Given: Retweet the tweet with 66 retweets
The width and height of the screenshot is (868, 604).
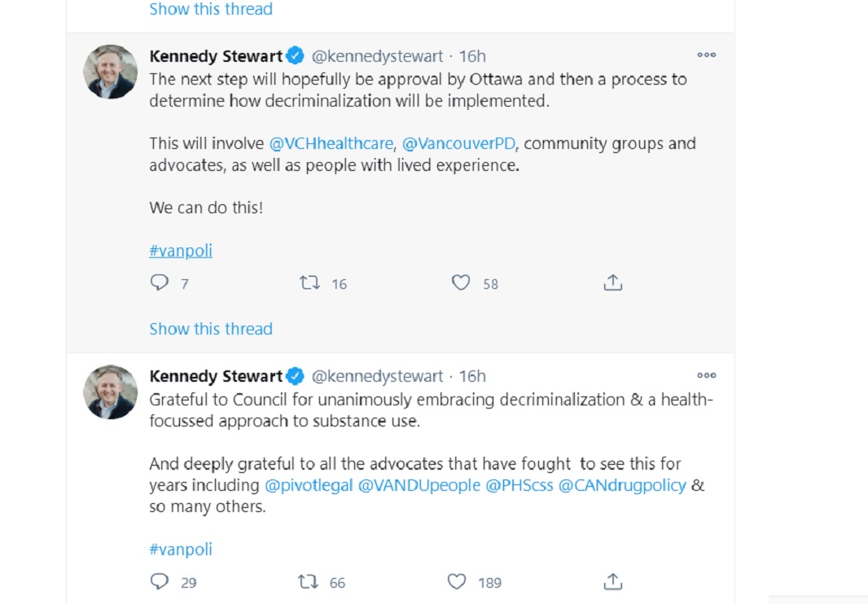Looking at the screenshot, I should pos(308,581).
